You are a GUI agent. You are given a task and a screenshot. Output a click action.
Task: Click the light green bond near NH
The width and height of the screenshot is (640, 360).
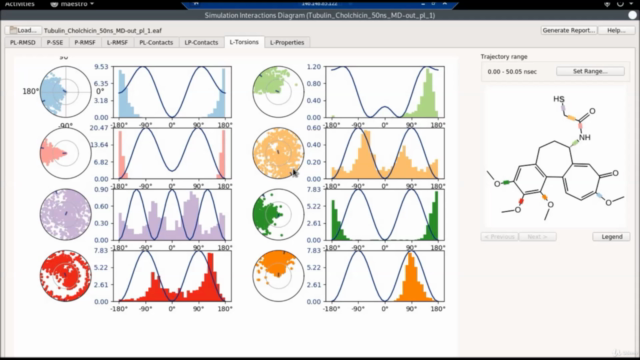[x=575, y=143]
